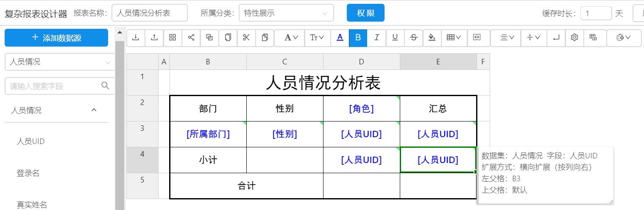Select the 登录名 field in sidebar
This screenshot has height=210, width=644.
[x=28, y=173]
